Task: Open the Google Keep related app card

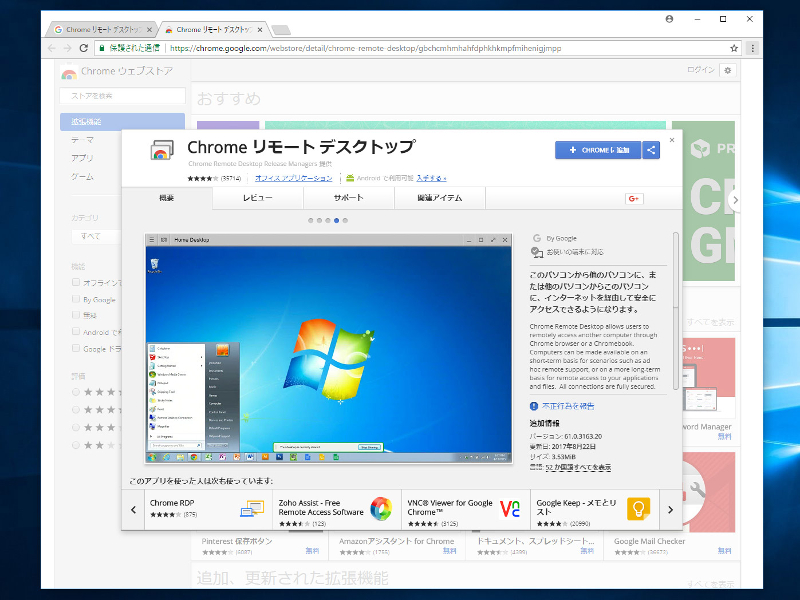Action: (595, 509)
